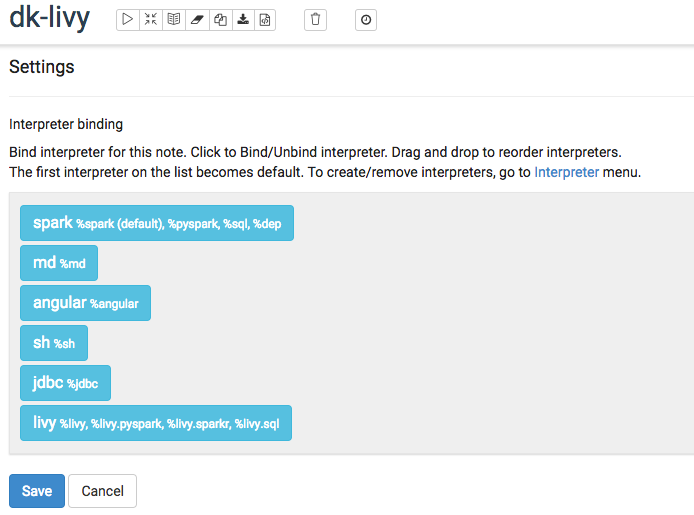Viewport: 694px width, 515px height.
Task: Click the Settings heading
Action: tap(42, 68)
